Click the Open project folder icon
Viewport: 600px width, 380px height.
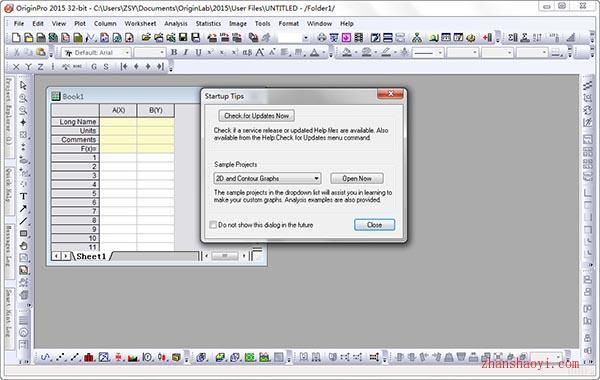(146, 38)
